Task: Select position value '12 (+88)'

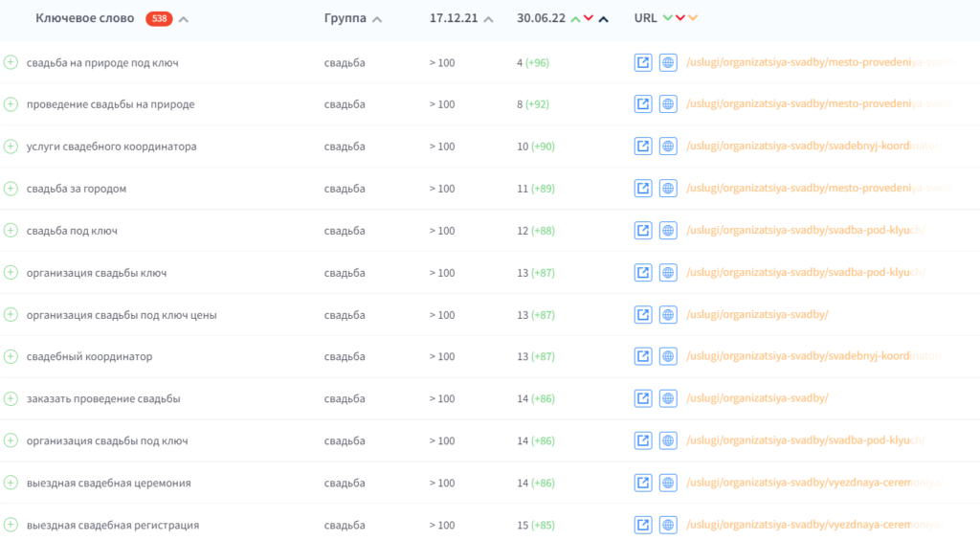Action: [536, 230]
